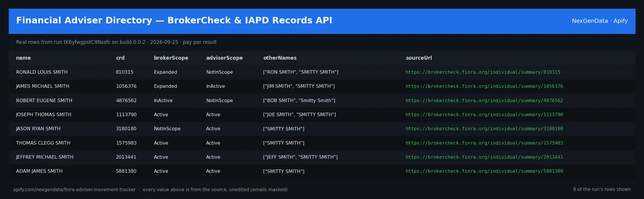Image resolution: width=644 pixels, height=199 pixels.
Task: Select the JAMES MICHAEL SMITH name cell
Action: [x=43, y=86]
